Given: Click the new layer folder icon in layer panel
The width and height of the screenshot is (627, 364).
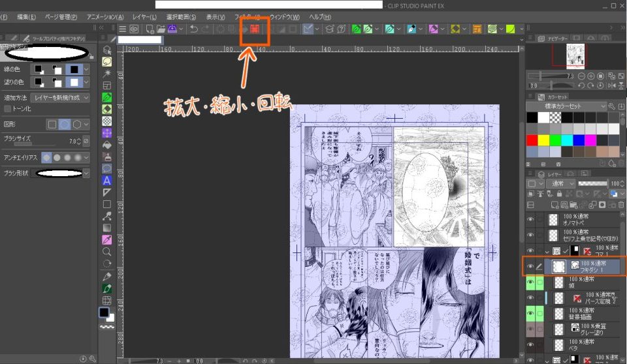Looking at the screenshot, I should [x=573, y=205].
